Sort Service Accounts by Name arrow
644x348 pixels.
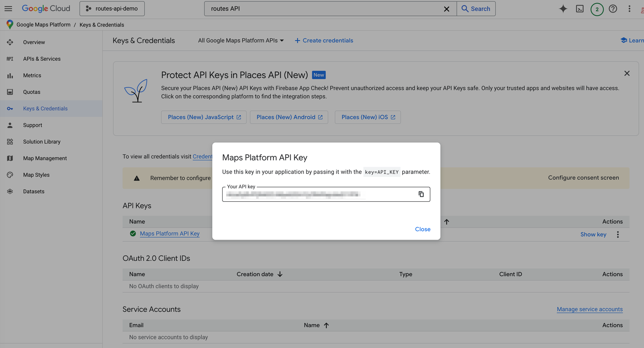pyautogui.click(x=326, y=325)
